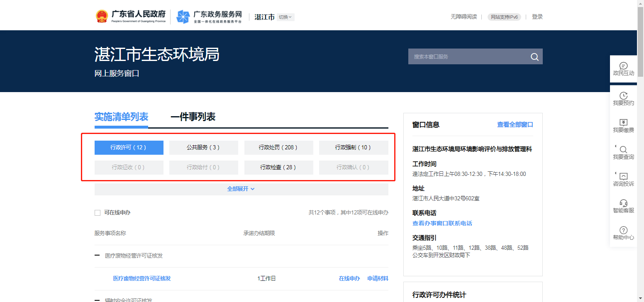The height and width of the screenshot is (302, 644).
Task: Switch to 一件事列表 tab
Action: 193,117
